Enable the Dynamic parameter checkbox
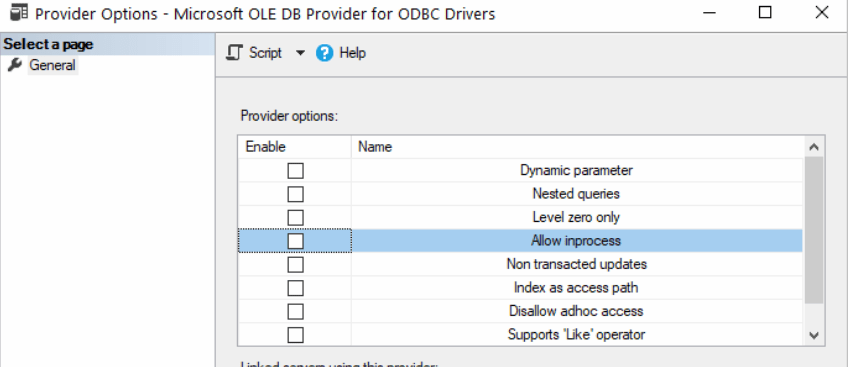The width and height of the screenshot is (848, 367). [x=295, y=171]
